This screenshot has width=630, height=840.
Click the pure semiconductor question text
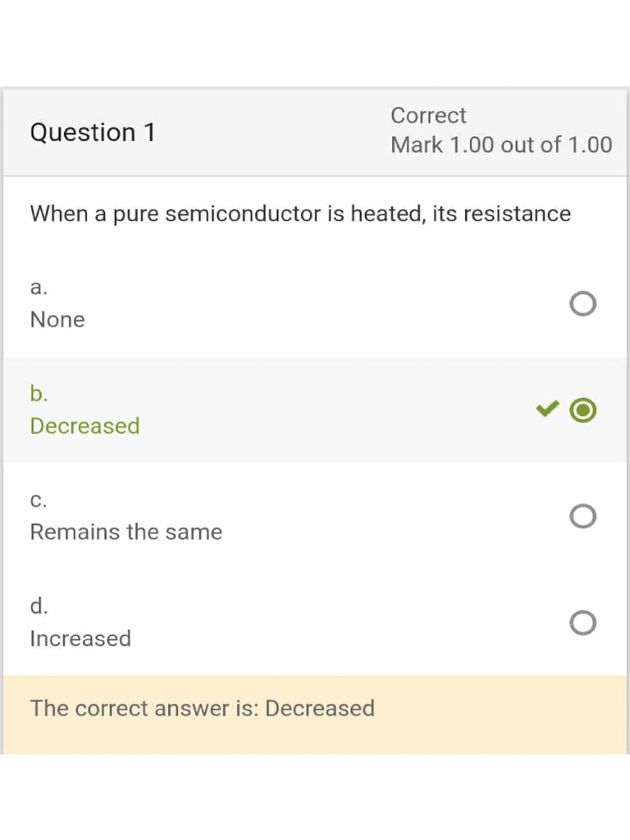pyautogui.click(x=300, y=214)
